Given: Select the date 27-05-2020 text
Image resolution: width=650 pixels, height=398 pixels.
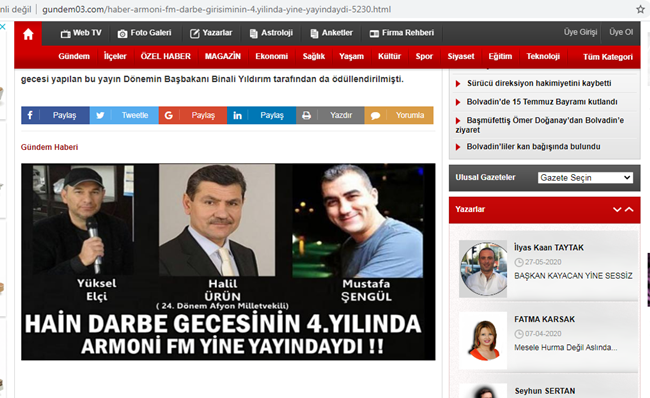Looking at the screenshot, I should [543, 262].
